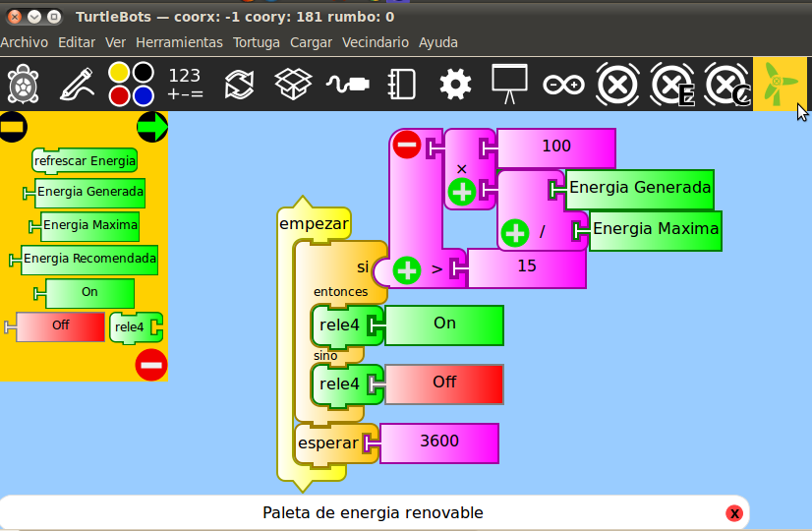Remove argument using red minus on magenta block
Viewport: 812px width, 531px height.
coord(407,145)
